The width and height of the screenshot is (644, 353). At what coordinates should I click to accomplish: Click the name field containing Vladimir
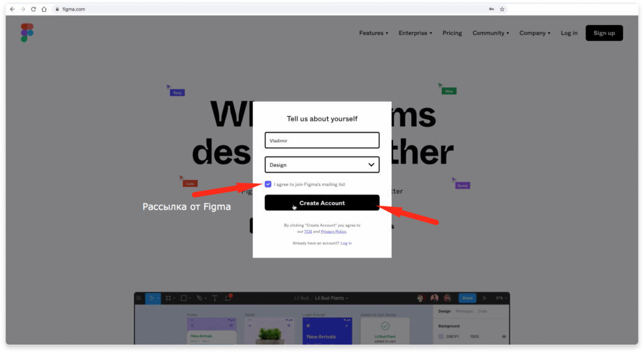[x=322, y=140]
